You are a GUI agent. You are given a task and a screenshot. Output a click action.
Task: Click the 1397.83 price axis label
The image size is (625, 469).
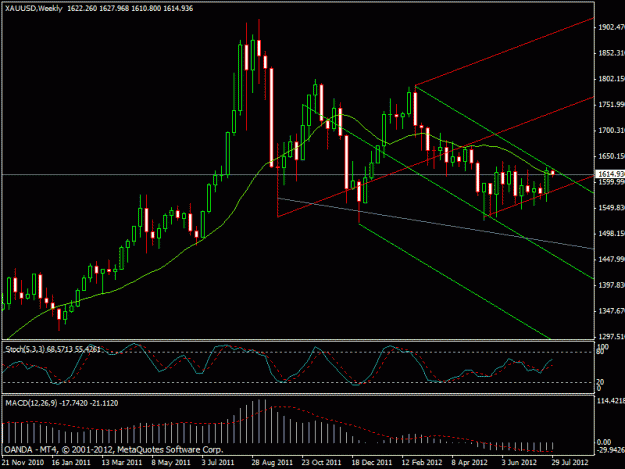[x=611, y=285]
